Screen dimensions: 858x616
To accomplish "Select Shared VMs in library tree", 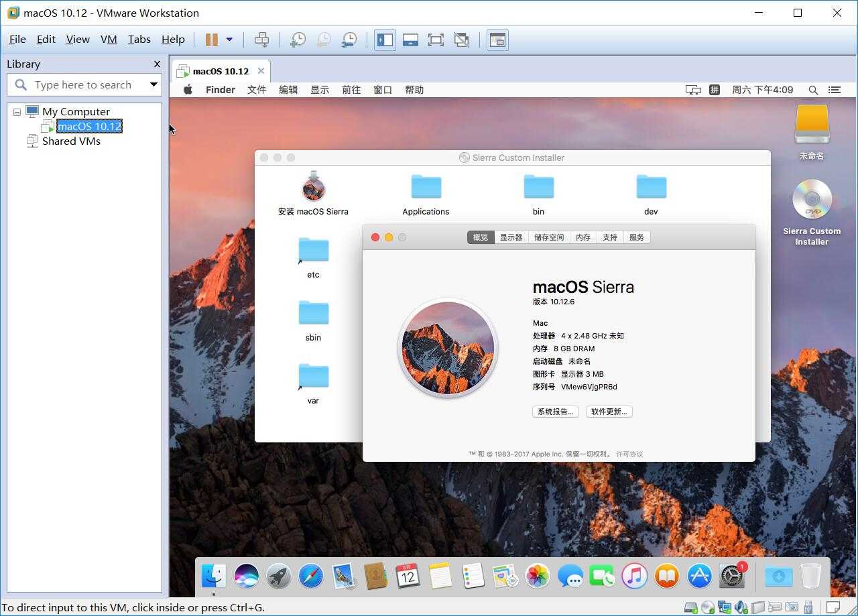I will click(x=71, y=141).
